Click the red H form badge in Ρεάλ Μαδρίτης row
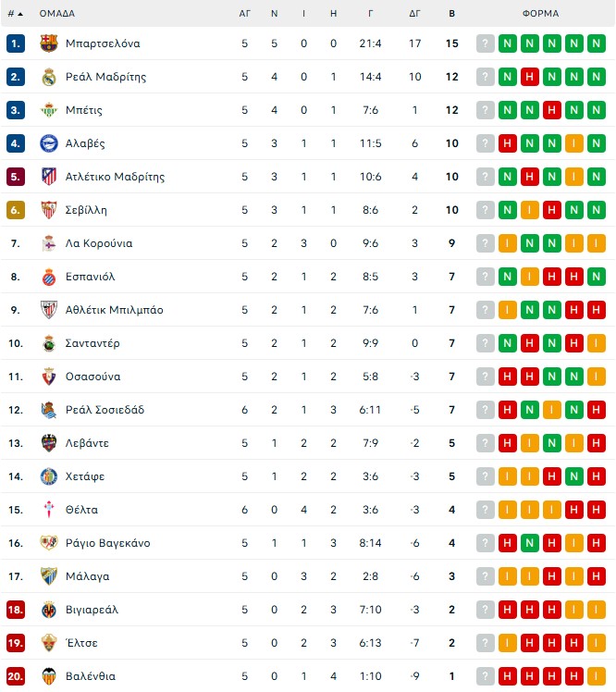The image size is (616, 692). [529, 77]
